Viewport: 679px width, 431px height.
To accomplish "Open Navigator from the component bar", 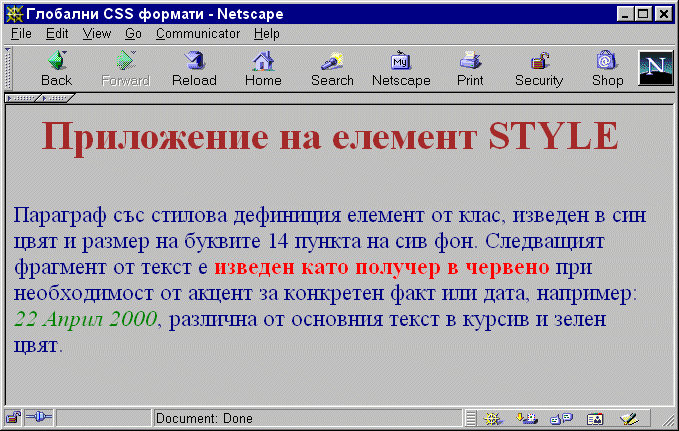I will pyautogui.click(x=492, y=418).
